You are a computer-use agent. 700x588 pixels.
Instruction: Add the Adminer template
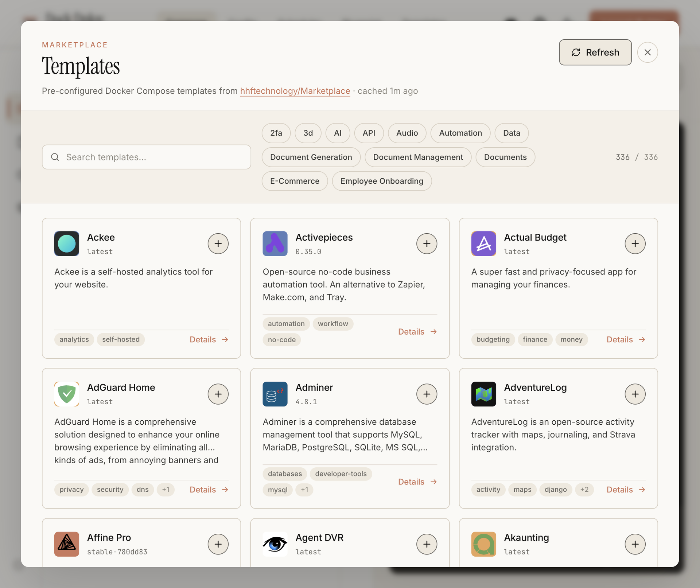click(427, 394)
